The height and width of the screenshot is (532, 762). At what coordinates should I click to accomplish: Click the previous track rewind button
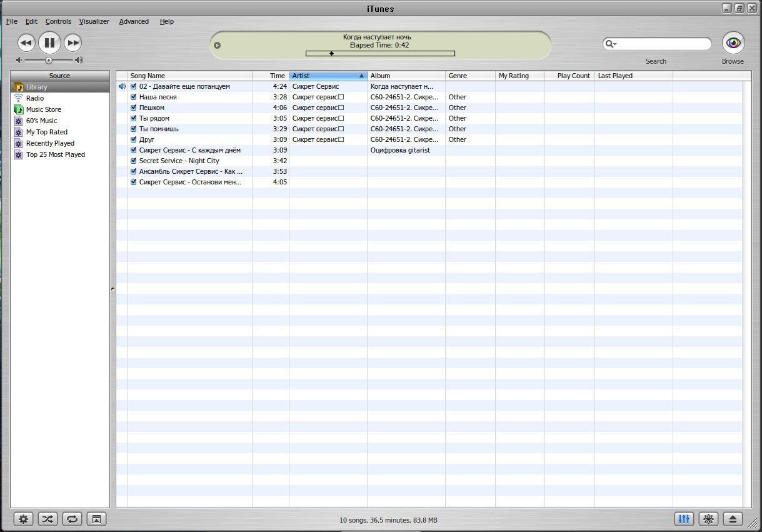(x=26, y=43)
